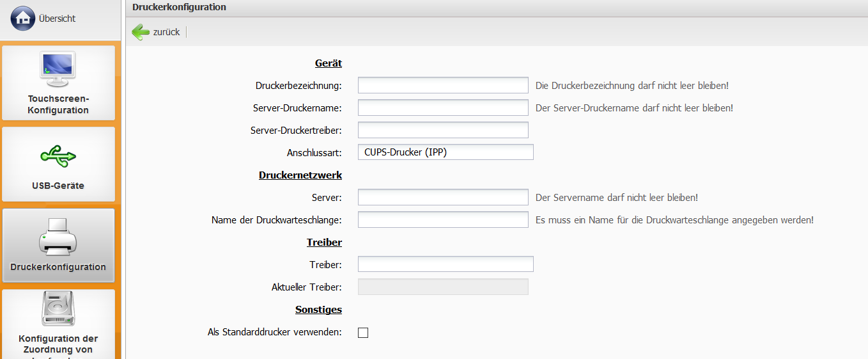Click the home Übersicht icon
This screenshot has height=359, width=868.
[23, 19]
